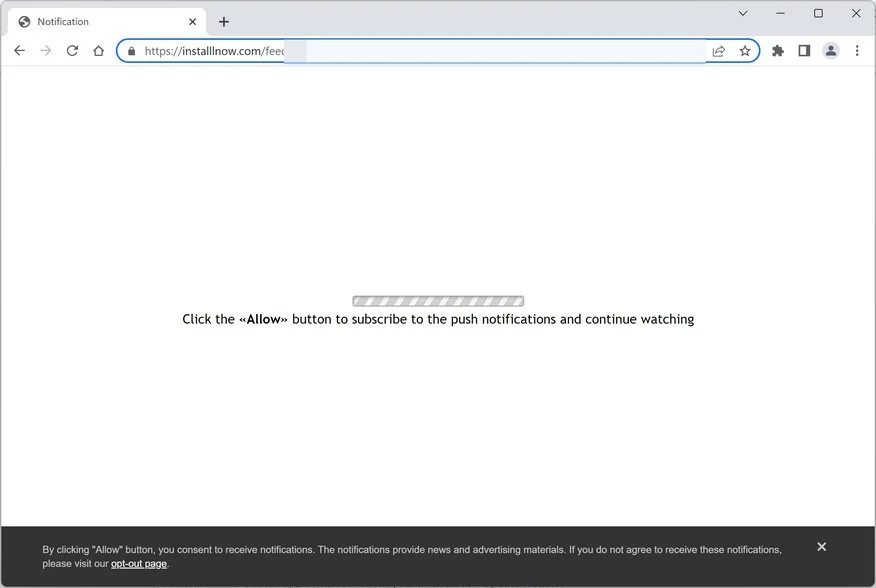Click the striped loading progress bar
The image size is (876, 588).
pos(438,301)
